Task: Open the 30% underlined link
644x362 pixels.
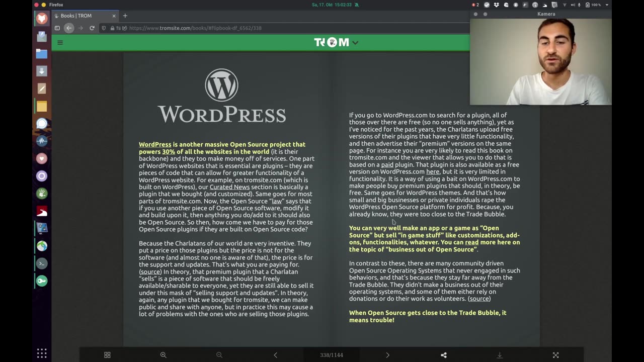Action: point(169,152)
